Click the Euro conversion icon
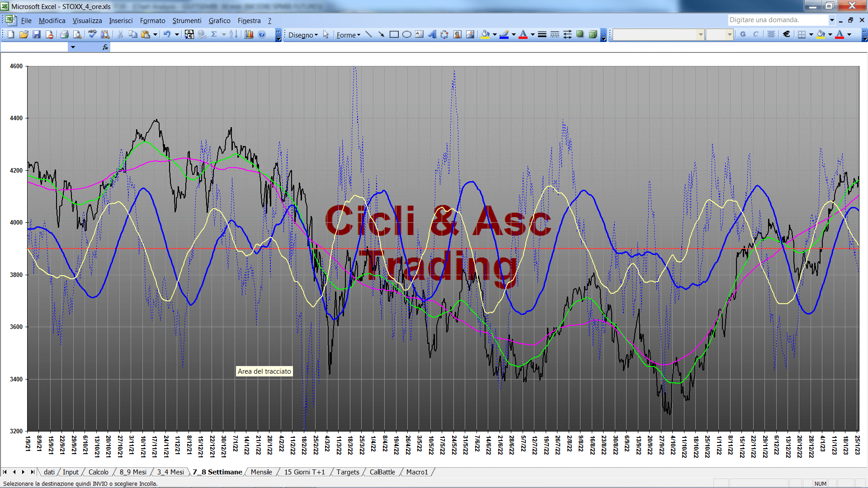 (x=189, y=34)
